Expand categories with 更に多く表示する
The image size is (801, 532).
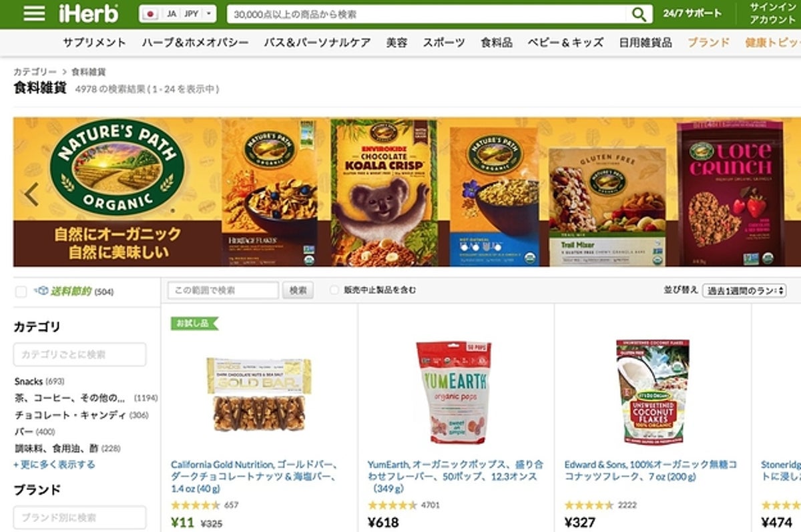[x=54, y=465]
